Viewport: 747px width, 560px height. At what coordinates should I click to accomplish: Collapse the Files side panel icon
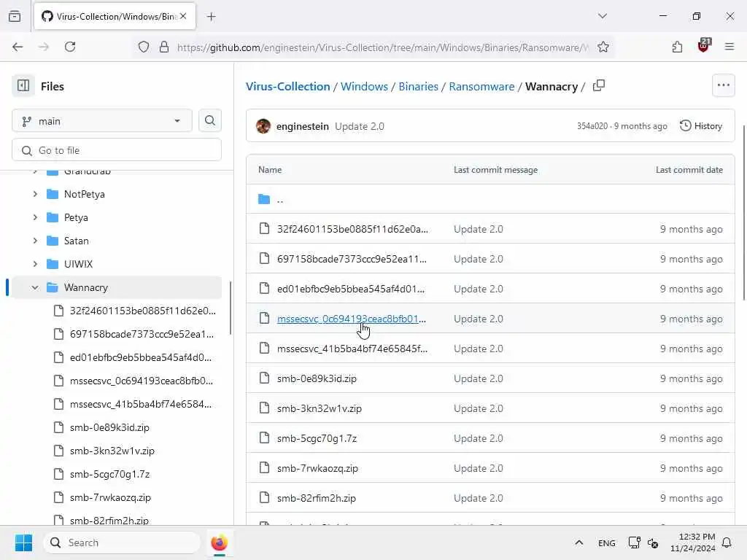(23, 86)
